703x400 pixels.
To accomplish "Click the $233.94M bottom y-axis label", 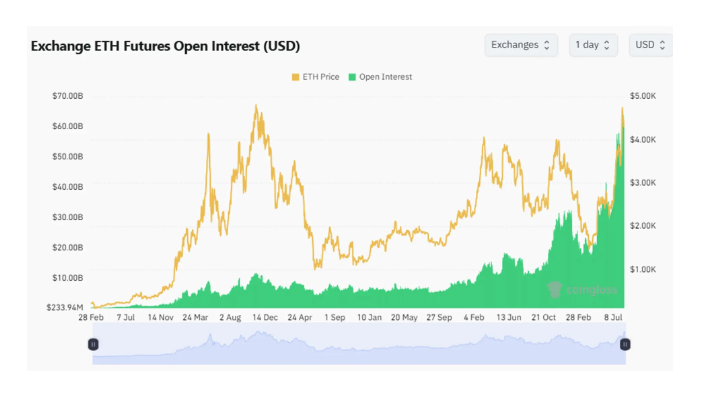I will [x=63, y=306].
